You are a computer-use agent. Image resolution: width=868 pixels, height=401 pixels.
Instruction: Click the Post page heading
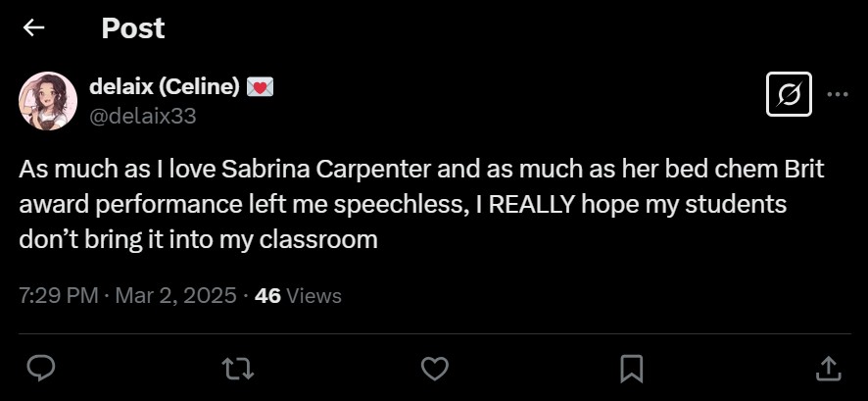[133, 27]
